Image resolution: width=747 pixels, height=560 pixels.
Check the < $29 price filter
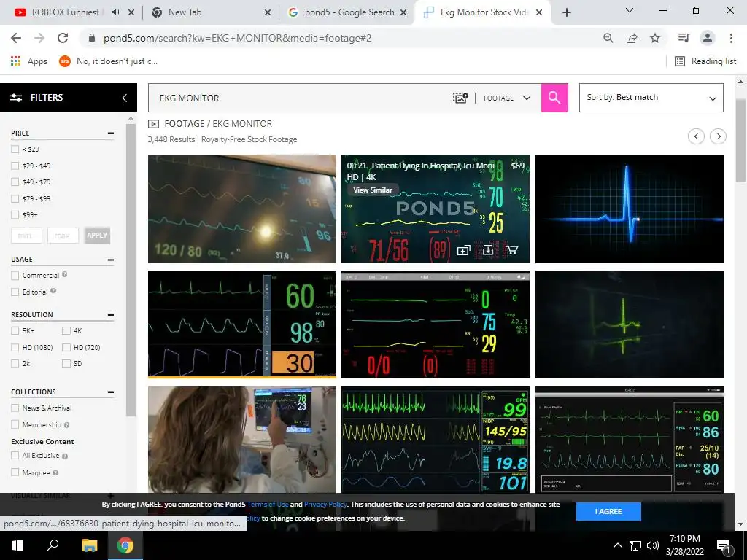click(15, 149)
